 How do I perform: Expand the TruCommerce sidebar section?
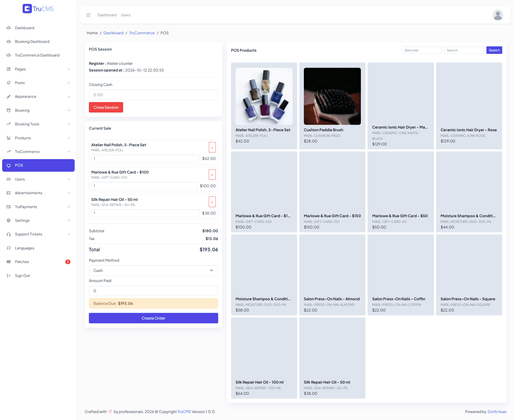(38, 152)
